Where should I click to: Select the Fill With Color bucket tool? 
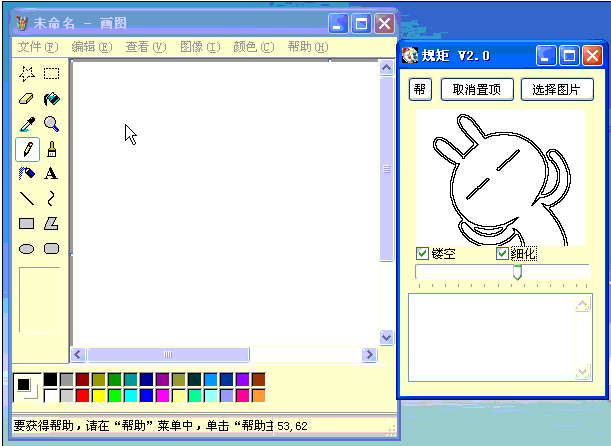(51, 99)
